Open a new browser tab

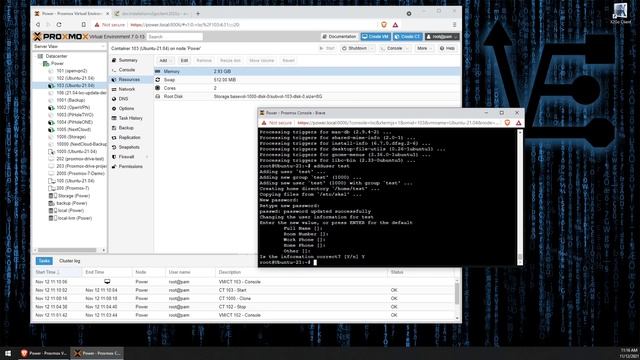click(198, 13)
